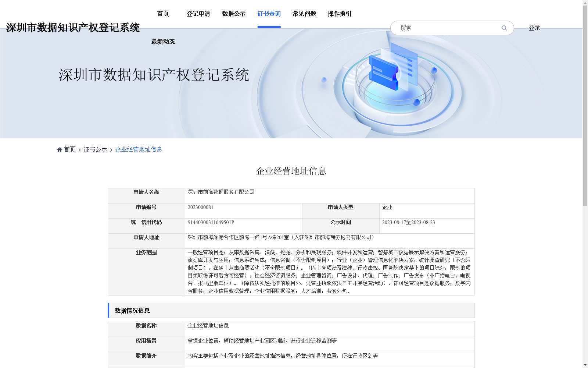Screen dimensions: 588x368
Task: Click the applicant name 深圳市前海数据服务有限公司
Action: coord(221,192)
